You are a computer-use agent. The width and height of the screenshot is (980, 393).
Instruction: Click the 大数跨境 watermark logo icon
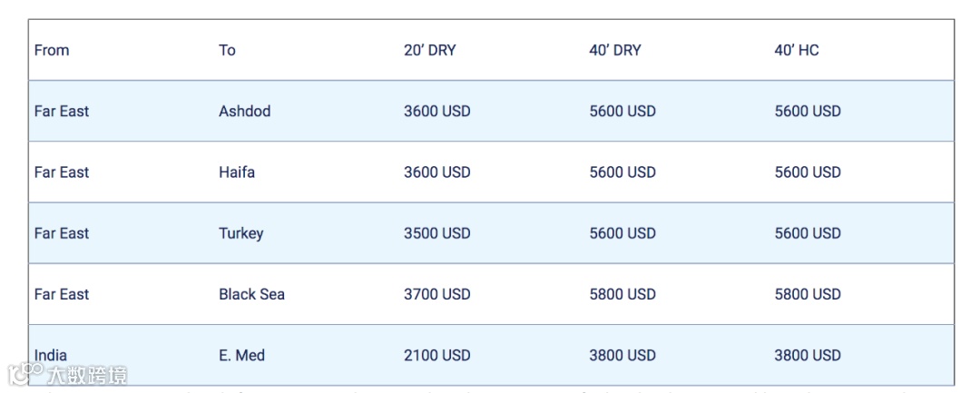pyautogui.click(x=25, y=373)
